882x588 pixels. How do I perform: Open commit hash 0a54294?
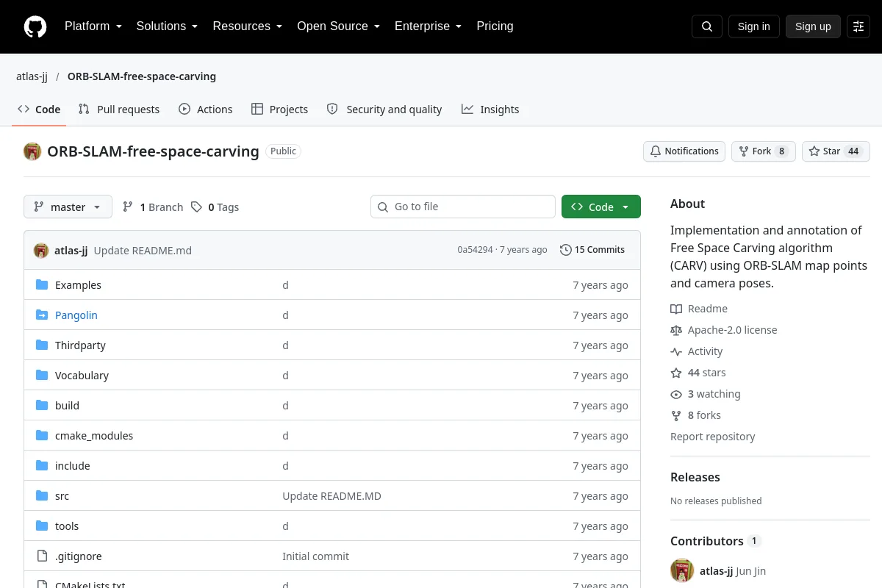point(475,250)
